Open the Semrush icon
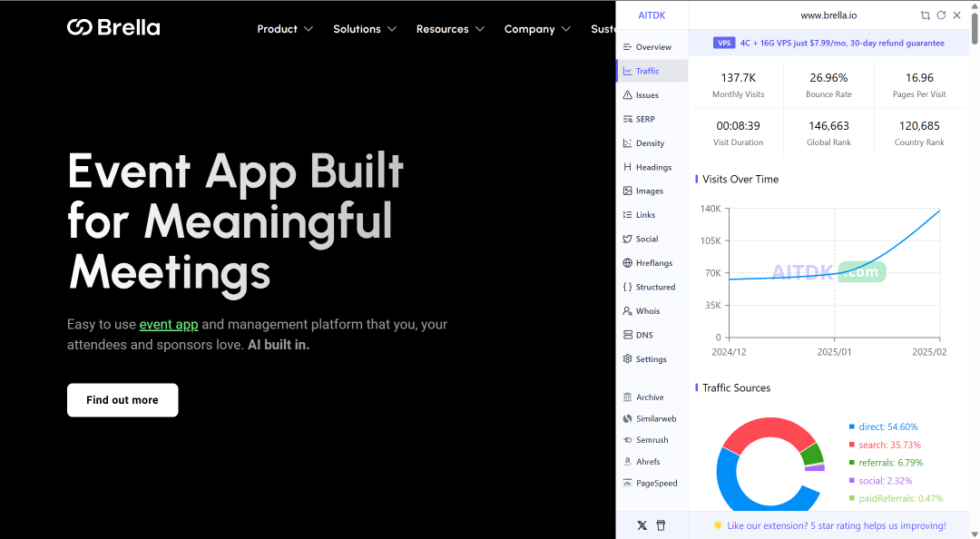This screenshot has height=539, width=980. pyautogui.click(x=628, y=440)
